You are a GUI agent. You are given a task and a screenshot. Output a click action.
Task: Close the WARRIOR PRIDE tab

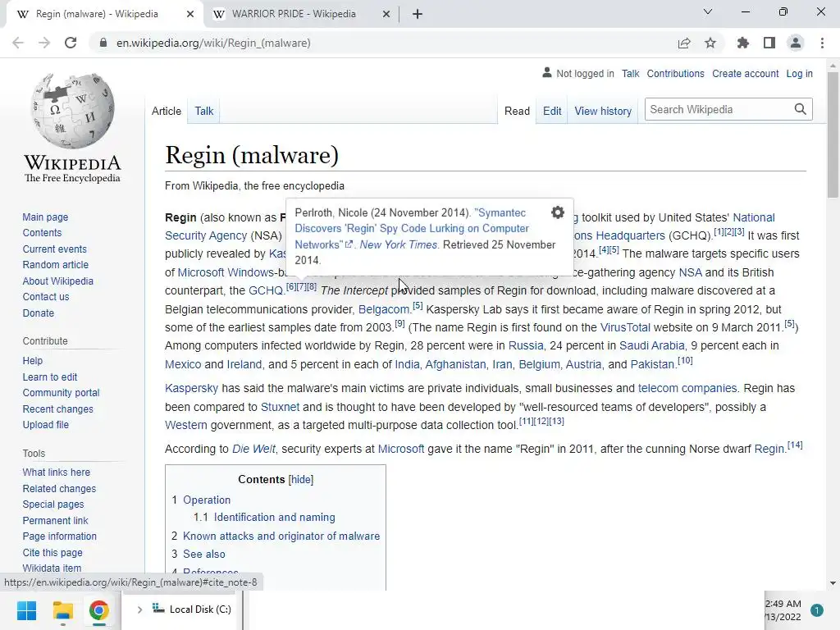pyautogui.click(x=386, y=14)
